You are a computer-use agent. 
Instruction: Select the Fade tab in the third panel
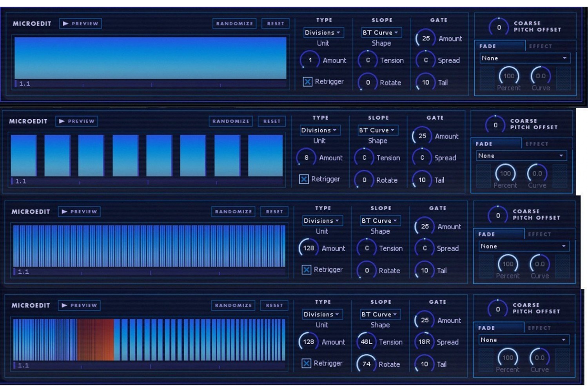coord(498,234)
